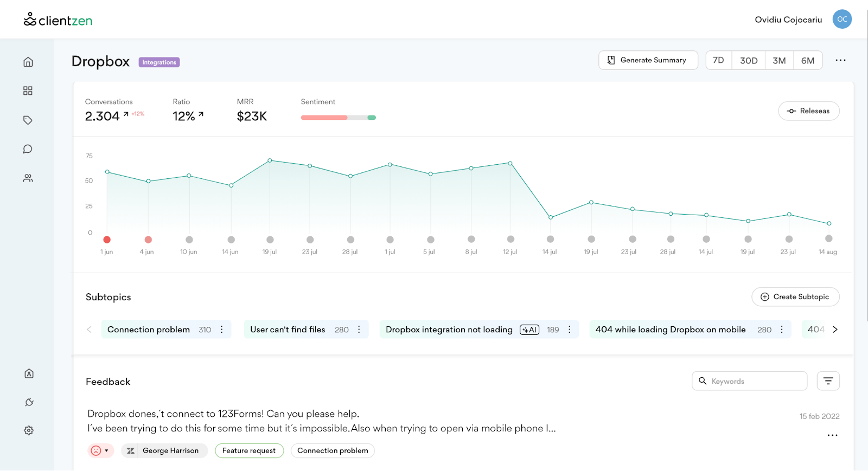Click the 14 aug timeline marker
Image resolution: width=868 pixels, height=471 pixels.
tap(828, 238)
